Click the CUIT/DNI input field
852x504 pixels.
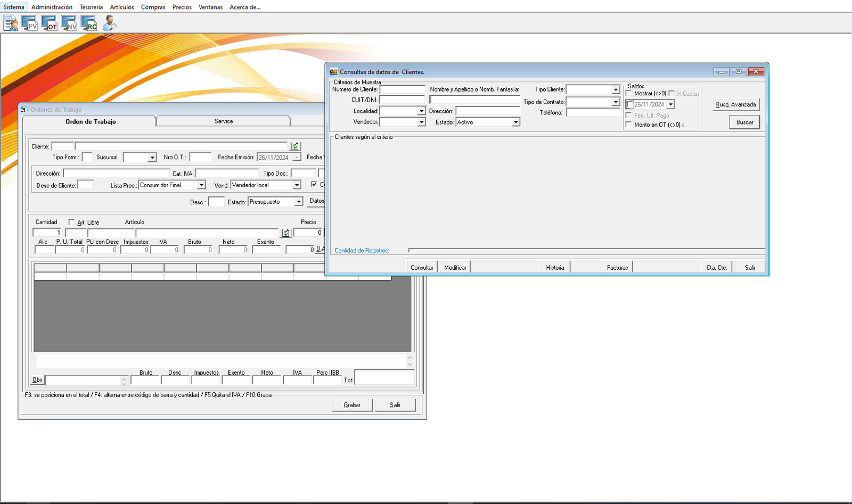[403, 100]
